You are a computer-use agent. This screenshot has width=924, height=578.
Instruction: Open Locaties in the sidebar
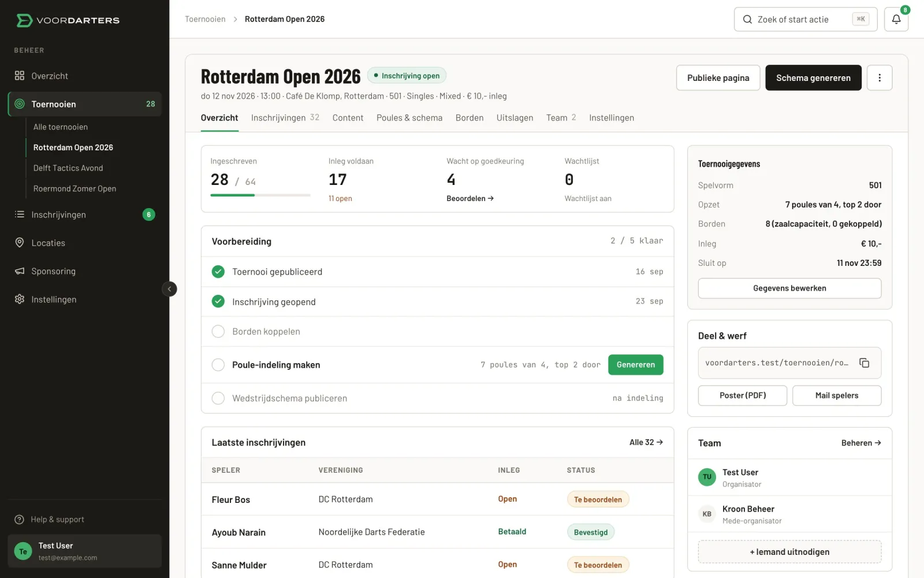pos(84,243)
